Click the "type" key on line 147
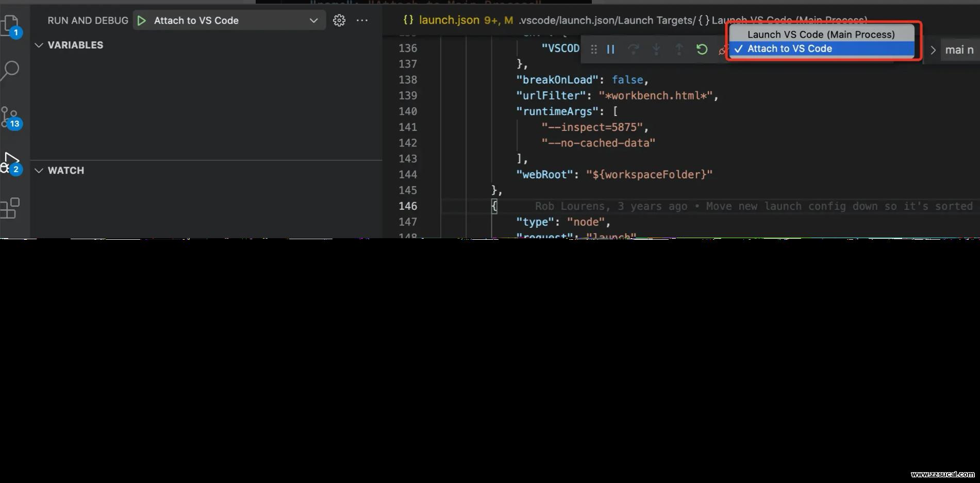 click(535, 222)
